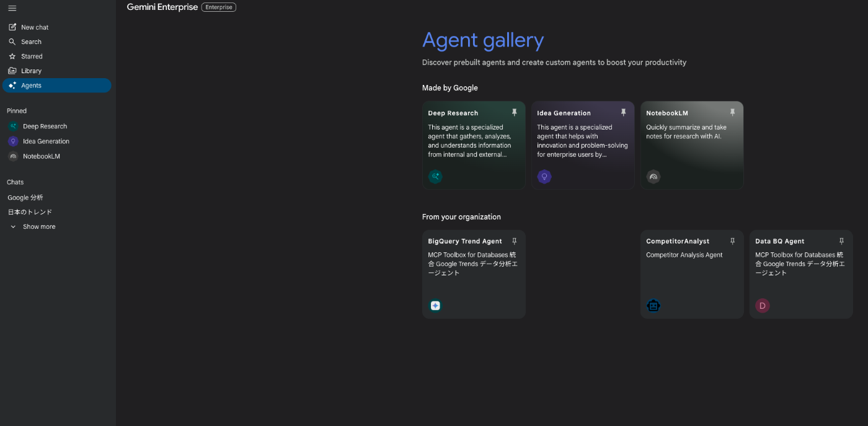This screenshot has height=426, width=868.
Task: Click the Competitor Analysis Agent description
Action: coord(684,255)
